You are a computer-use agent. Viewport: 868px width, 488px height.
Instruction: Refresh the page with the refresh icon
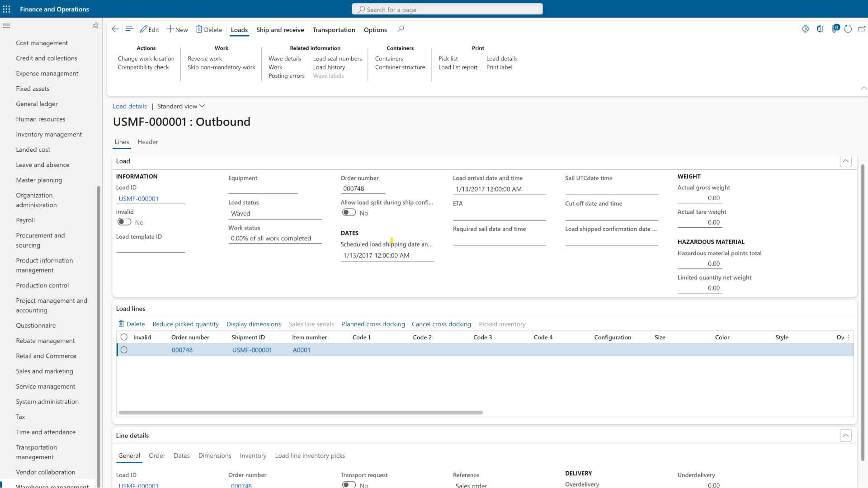point(848,28)
